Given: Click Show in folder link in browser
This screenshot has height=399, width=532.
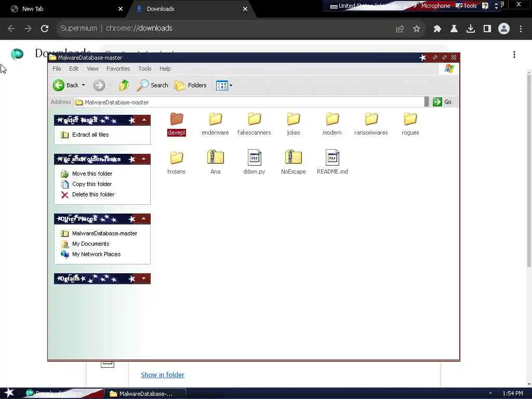Looking at the screenshot, I should click(163, 375).
